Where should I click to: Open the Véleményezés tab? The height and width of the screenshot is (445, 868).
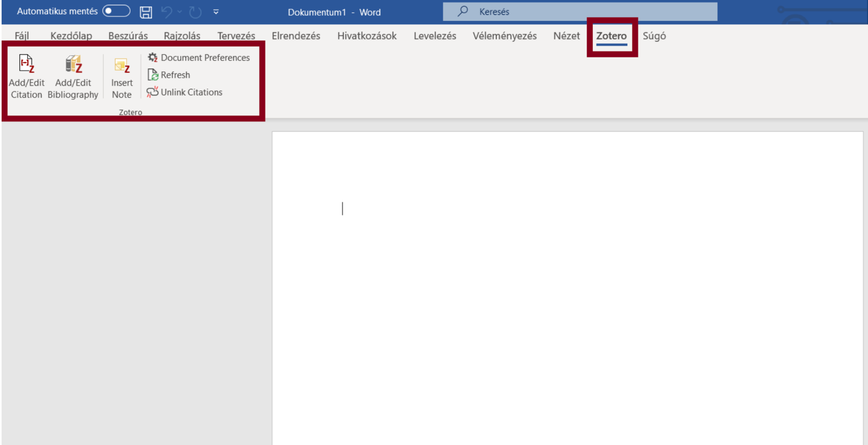pos(505,36)
